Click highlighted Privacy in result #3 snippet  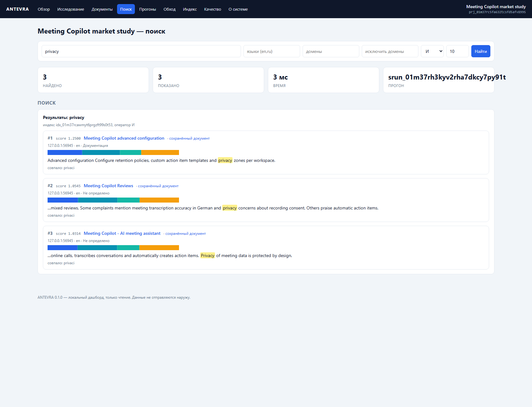[208, 255]
